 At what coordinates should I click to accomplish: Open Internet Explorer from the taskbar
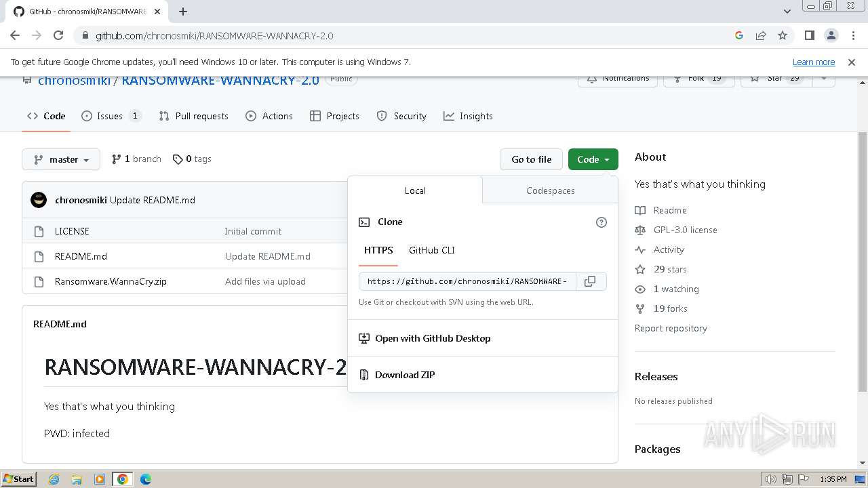[x=54, y=479]
